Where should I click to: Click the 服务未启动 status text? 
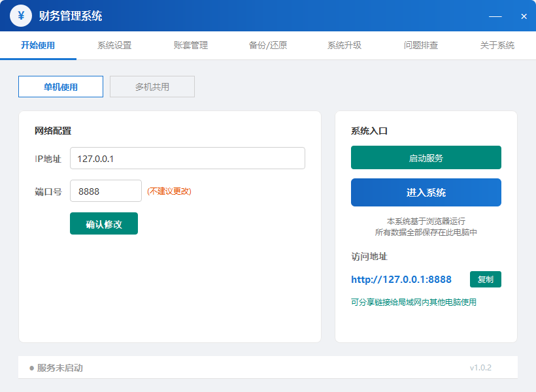tap(60, 368)
